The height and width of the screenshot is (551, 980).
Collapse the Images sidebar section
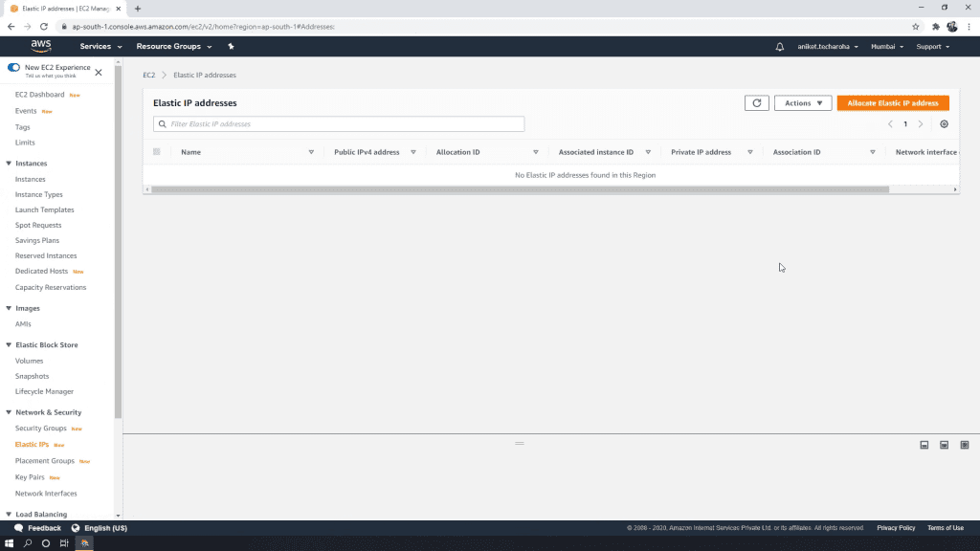coord(9,308)
